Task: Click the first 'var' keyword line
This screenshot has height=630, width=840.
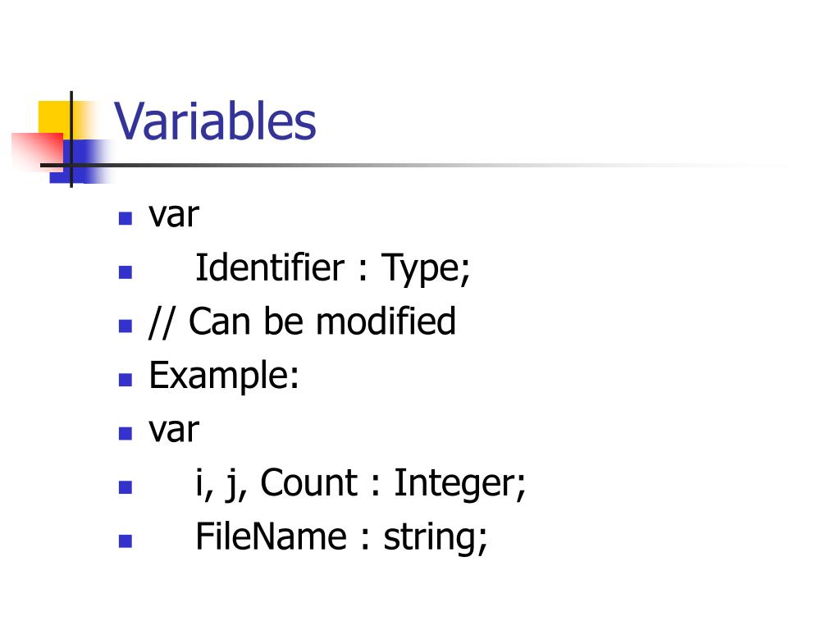Action: pyautogui.click(x=174, y=216)
